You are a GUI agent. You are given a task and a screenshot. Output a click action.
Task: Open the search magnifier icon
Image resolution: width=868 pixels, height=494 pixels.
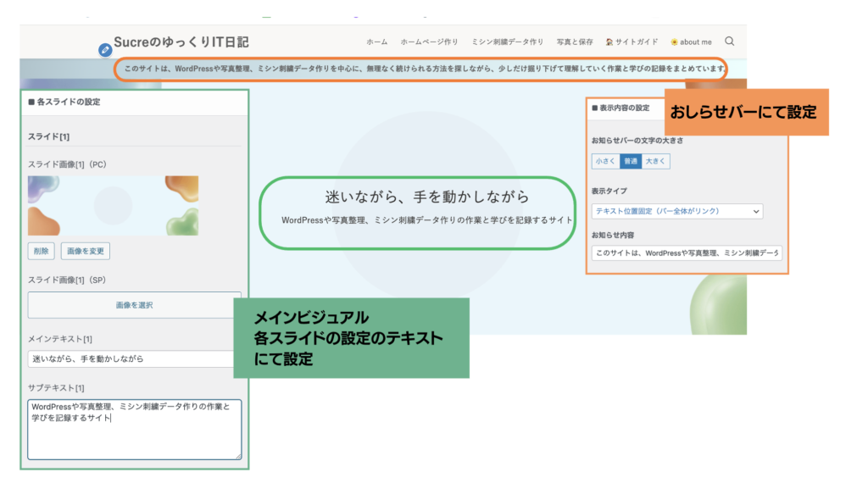(x=730, y=42)
